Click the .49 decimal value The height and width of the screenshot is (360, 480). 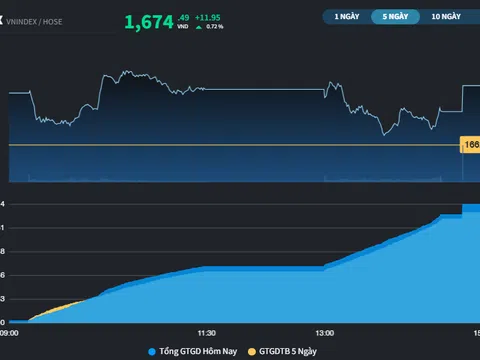tap(183, 18)
